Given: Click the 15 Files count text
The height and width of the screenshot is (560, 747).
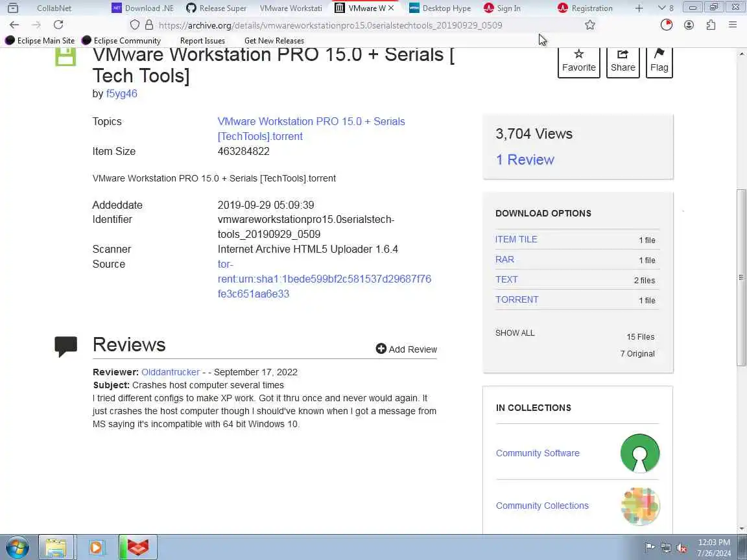Looking at the screenshot, I should point(640,336).
